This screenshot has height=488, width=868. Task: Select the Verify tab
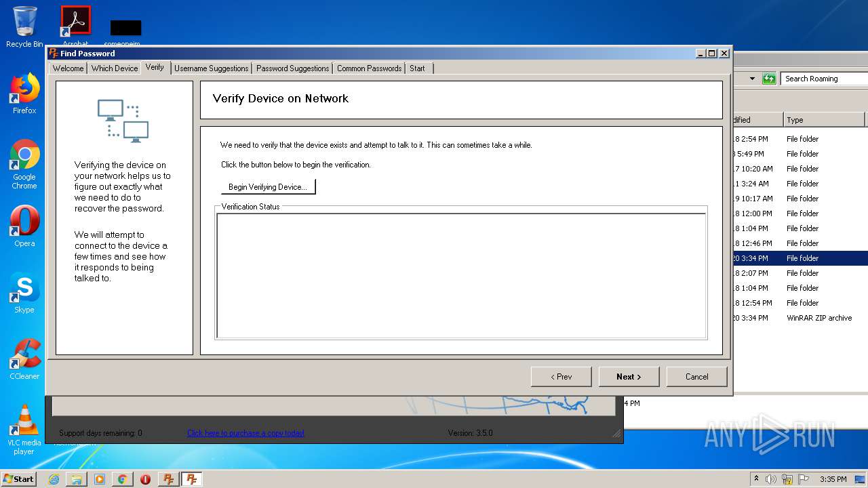(x=155, y=67)
